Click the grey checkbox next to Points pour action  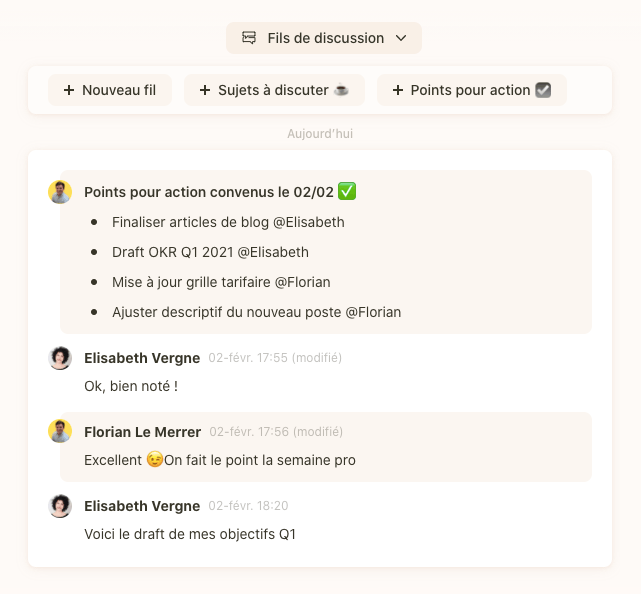point(543,90)
